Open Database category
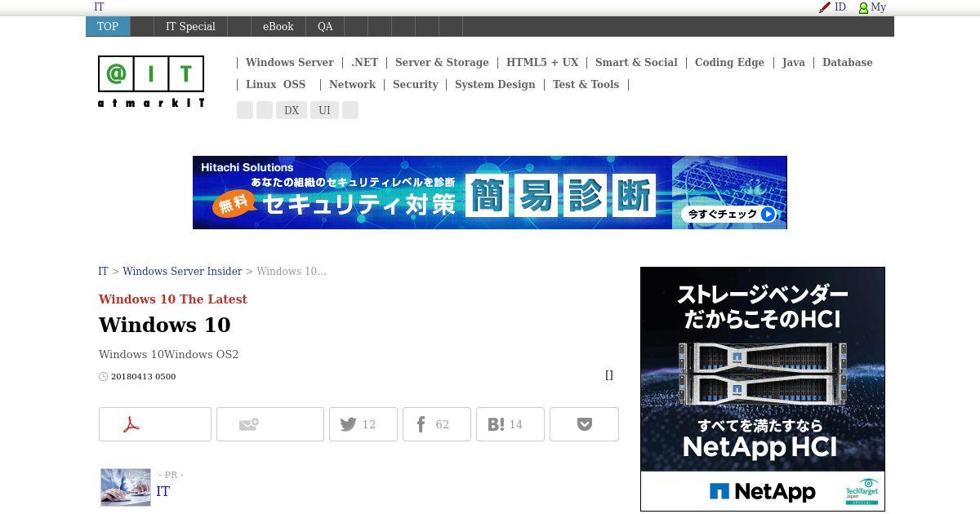 click(847, 62)
